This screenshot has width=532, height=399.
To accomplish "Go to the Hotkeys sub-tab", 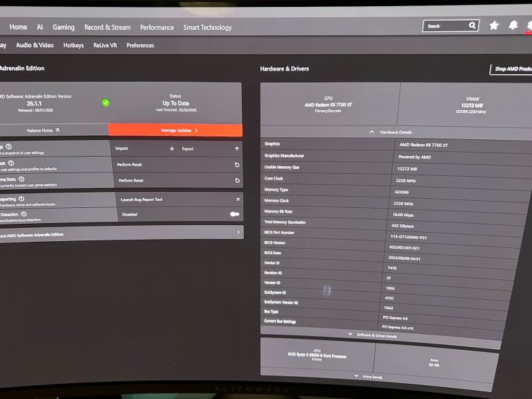I will pyautogui.click(x=73, y=46).
